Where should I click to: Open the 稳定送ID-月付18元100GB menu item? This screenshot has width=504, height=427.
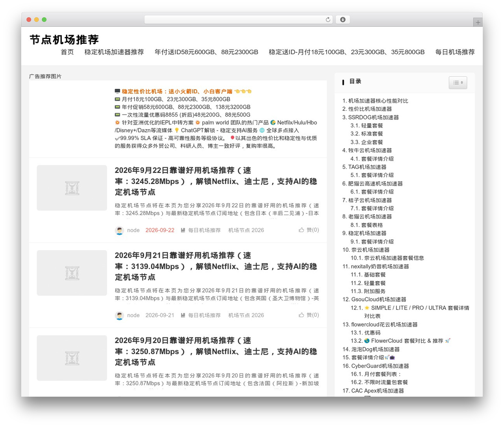tap(346, 52)
